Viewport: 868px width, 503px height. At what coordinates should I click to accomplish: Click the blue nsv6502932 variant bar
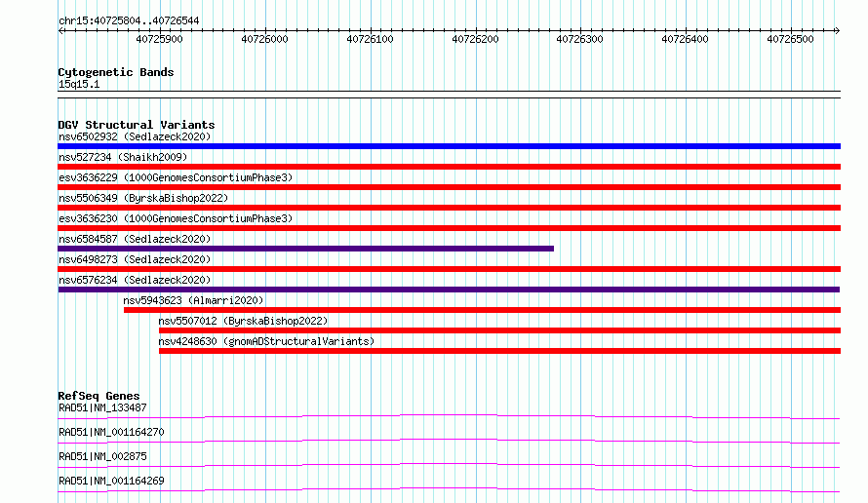tap(449, 146)
